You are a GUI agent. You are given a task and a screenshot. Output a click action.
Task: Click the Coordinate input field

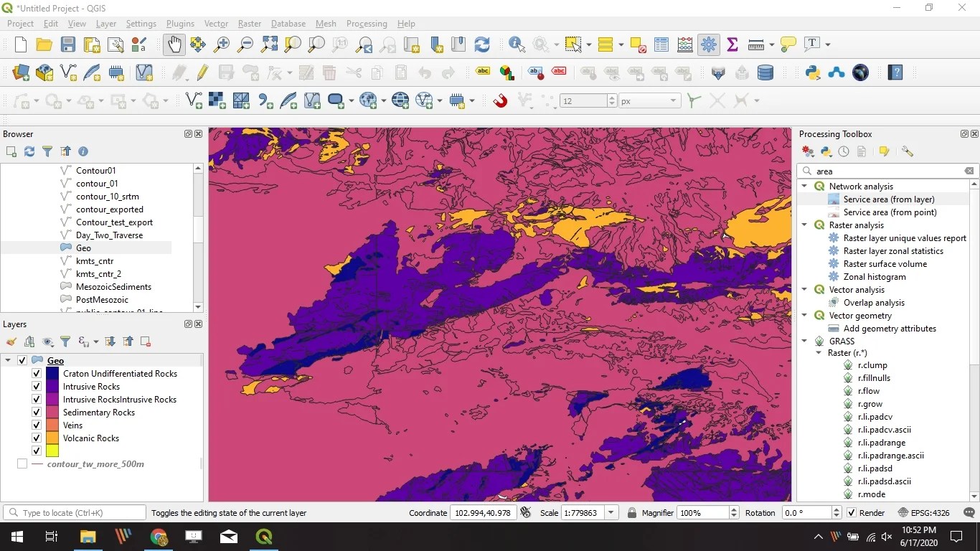[482, 513]
